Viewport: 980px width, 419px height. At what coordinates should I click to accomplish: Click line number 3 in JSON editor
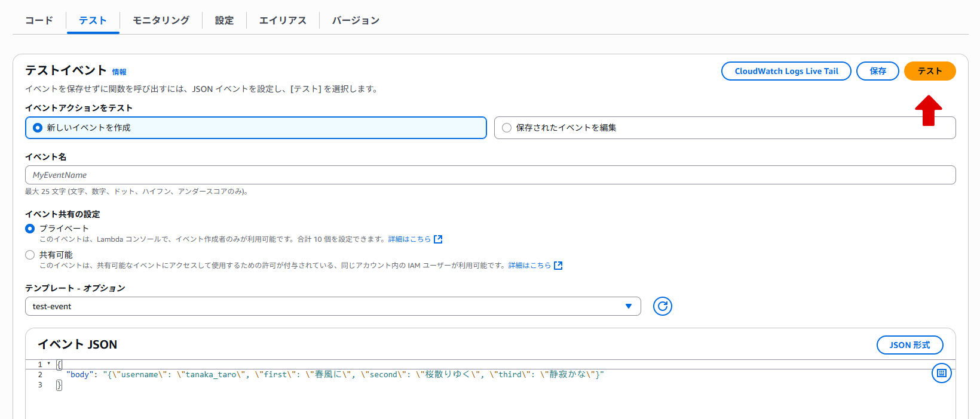40,385
